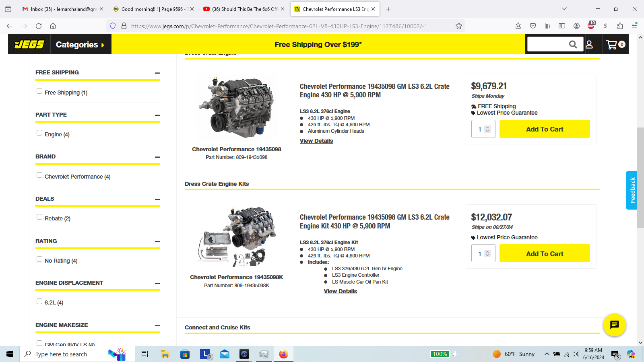Go to Firefox home page
644x362 pixels.
pos(53,26)
